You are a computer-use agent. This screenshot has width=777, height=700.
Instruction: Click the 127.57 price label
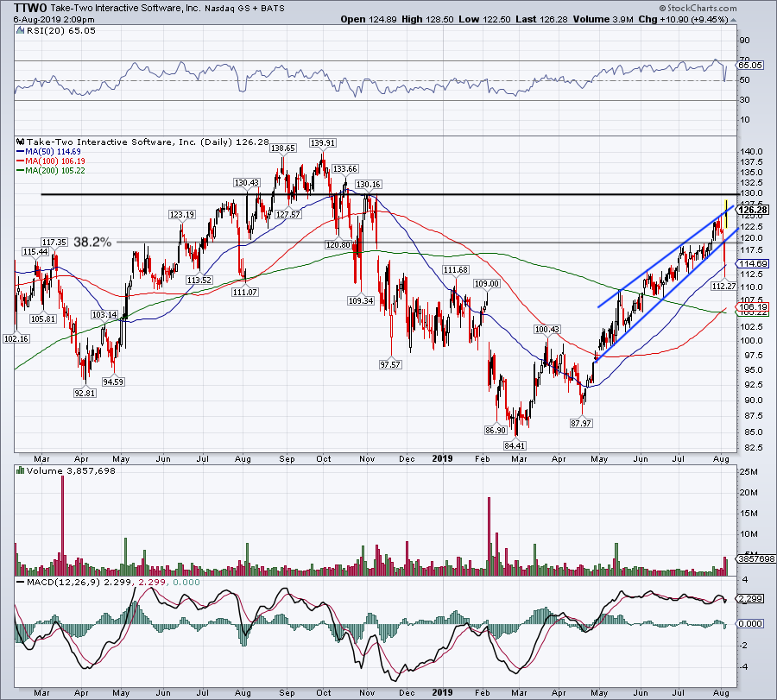[287, 215]
